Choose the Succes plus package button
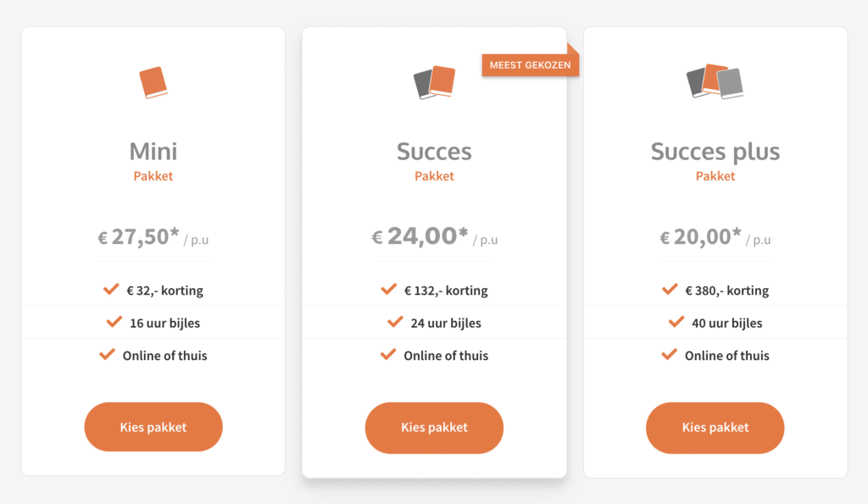This screenshot has height=504, width=868. point(715,427)
